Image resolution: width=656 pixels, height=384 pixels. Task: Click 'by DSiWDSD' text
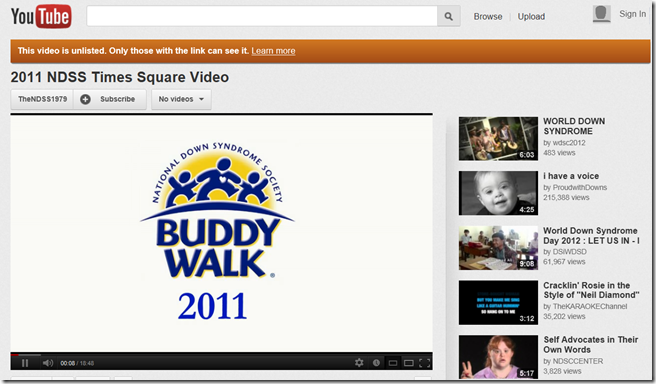[x=565, y=251]
